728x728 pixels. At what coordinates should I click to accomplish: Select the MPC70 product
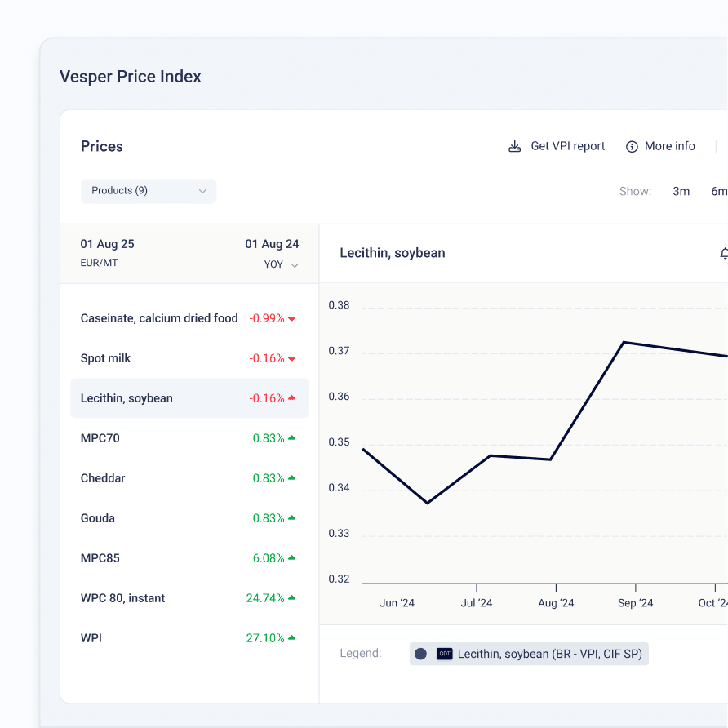click(189, 438)
